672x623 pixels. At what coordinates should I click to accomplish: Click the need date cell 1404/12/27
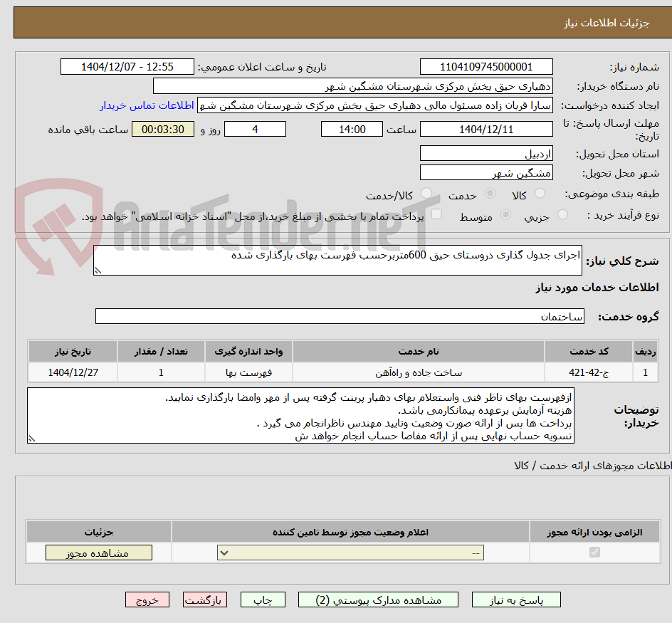pyautogui.click(x=73, y=372)
